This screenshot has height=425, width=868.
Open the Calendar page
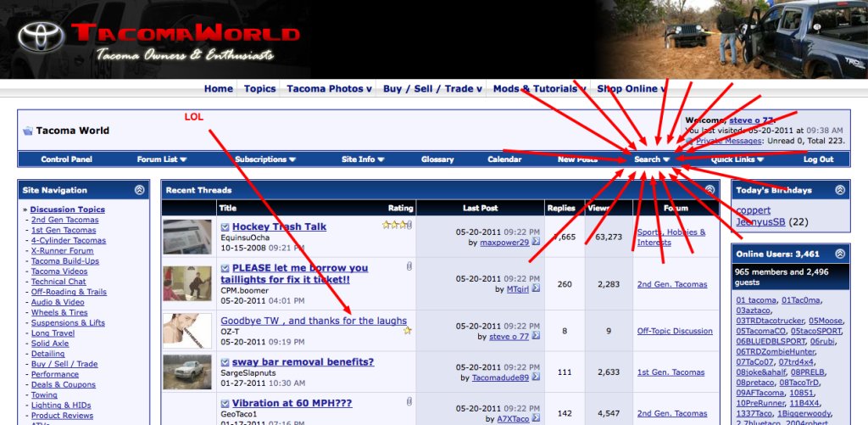click(504, 159)
